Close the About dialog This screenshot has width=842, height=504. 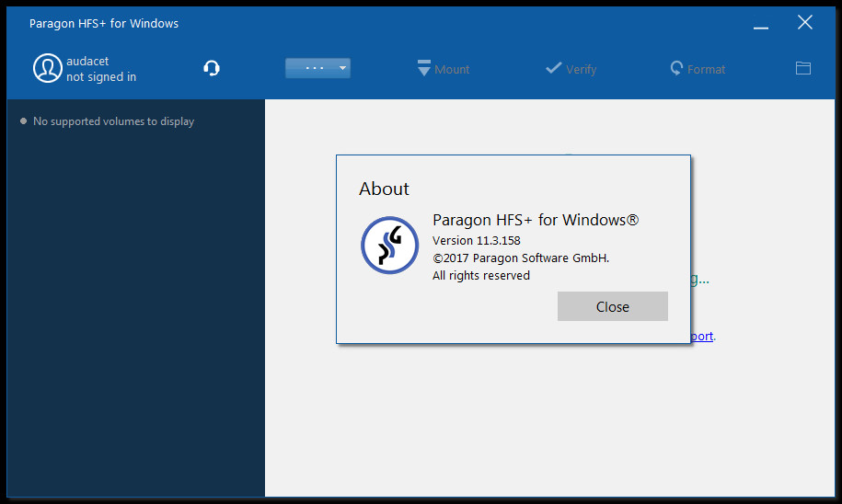[x=613, y=306]
